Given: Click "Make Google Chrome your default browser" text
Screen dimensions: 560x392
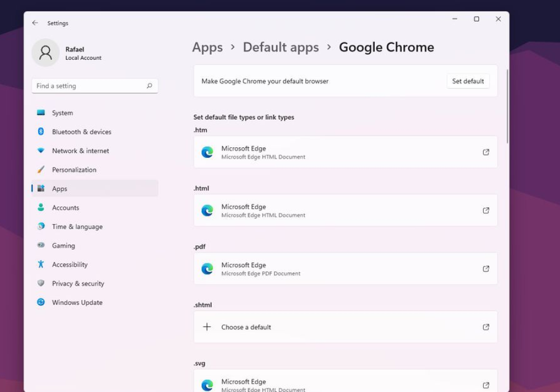Looking at the screenshot, I should [x=265, y=81].
